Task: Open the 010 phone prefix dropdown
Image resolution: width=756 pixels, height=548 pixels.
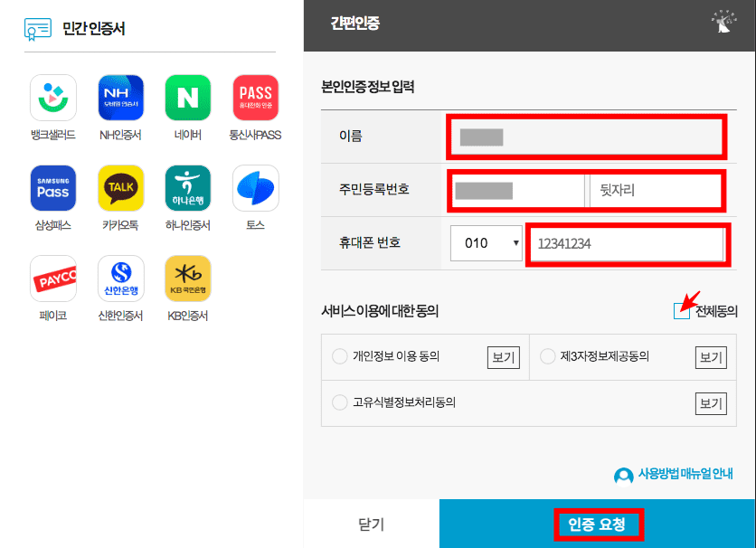Action: point(486,243)
